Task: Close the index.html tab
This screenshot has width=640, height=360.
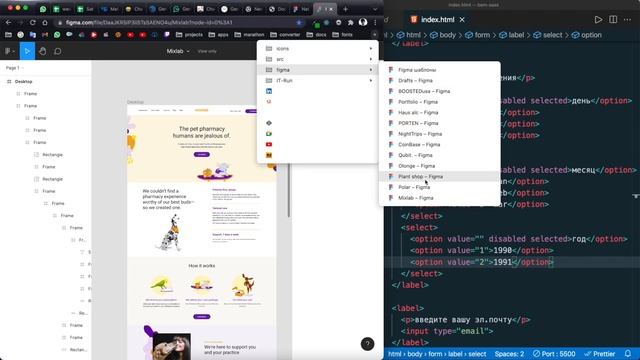Action: coord(462,20)
